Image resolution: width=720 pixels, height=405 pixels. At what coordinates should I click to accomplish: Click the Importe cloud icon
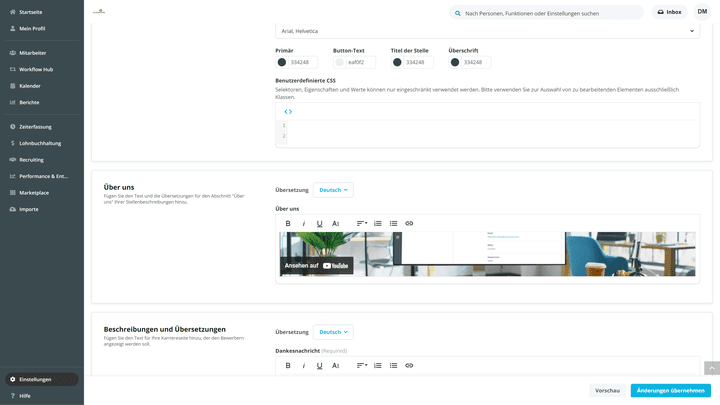12,209
